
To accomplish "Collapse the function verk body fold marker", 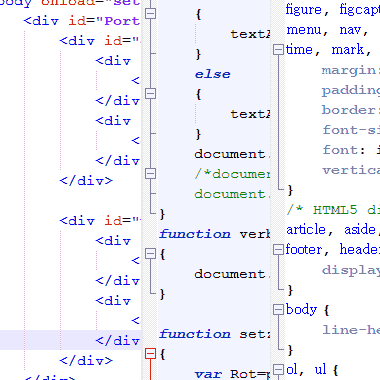I will tap(151, 253).
